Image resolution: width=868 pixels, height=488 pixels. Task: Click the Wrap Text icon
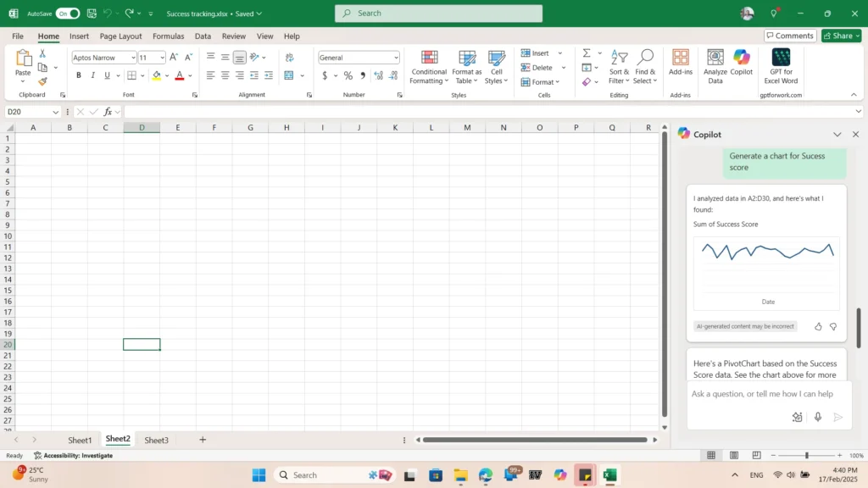coord(290,57)
